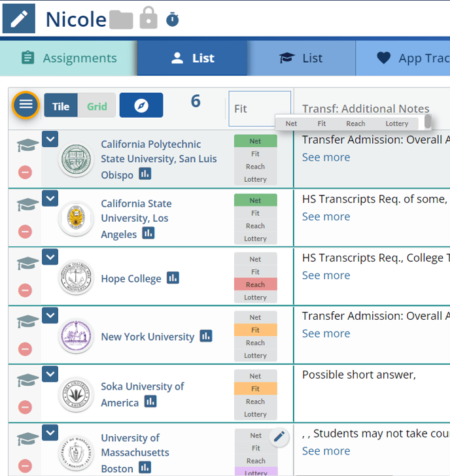The height and width of the screenshot is (476, 450).
Task: Click the Fit column filter field
Action: tap(260, 109)
